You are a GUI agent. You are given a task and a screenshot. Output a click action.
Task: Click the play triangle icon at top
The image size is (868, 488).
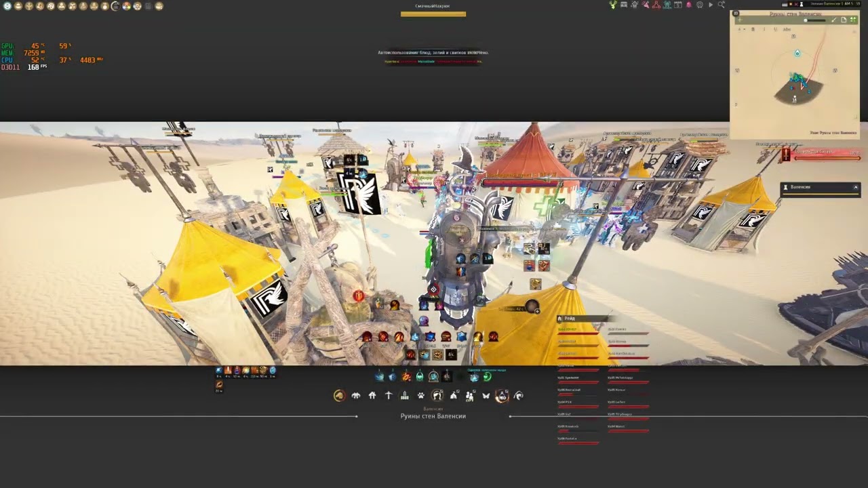[x=711, y=5]
